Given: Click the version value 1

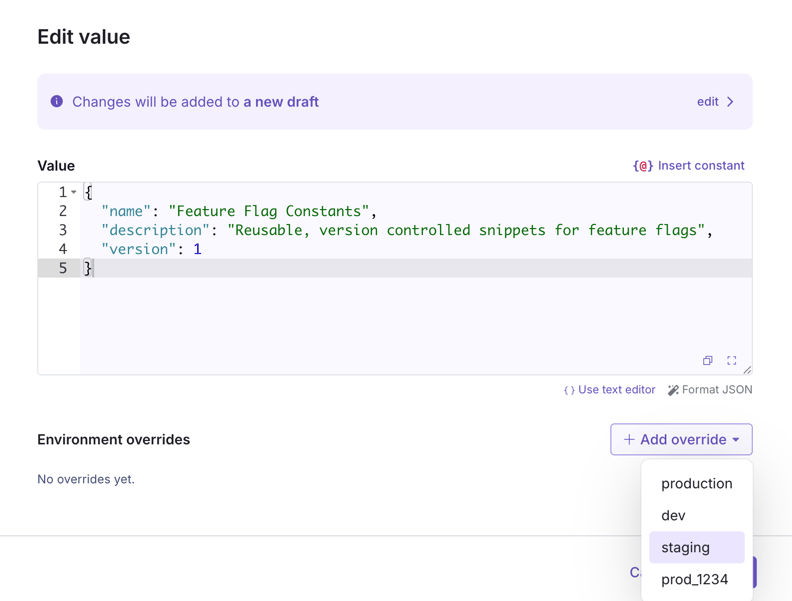Looking at the screenshot, I should click(x=197, y=249).
